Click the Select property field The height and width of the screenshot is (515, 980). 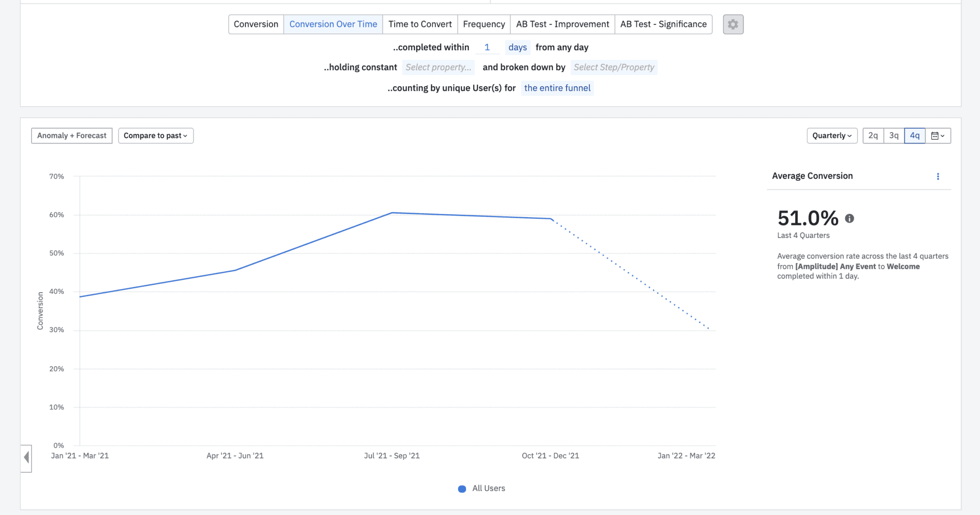tap(438, 67)
